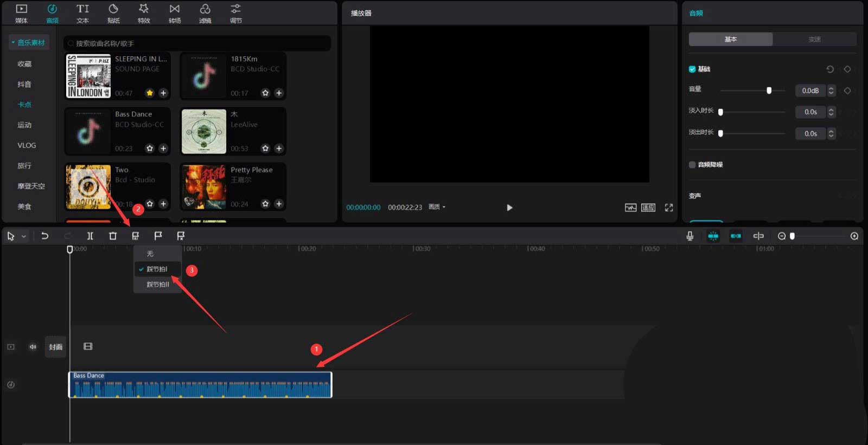This screenshot has height=445, width=868.
Task: Favorite the 1815Km song star
Action: [265, 93]
